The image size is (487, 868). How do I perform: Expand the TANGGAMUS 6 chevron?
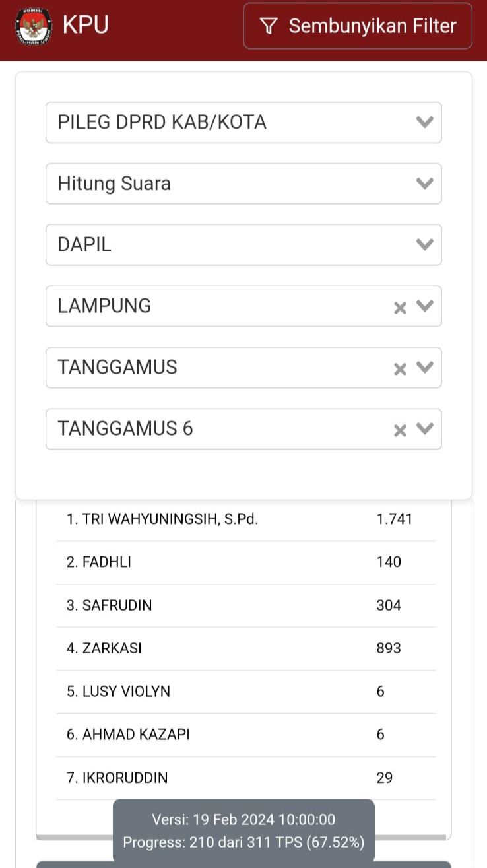coord(426,429)
